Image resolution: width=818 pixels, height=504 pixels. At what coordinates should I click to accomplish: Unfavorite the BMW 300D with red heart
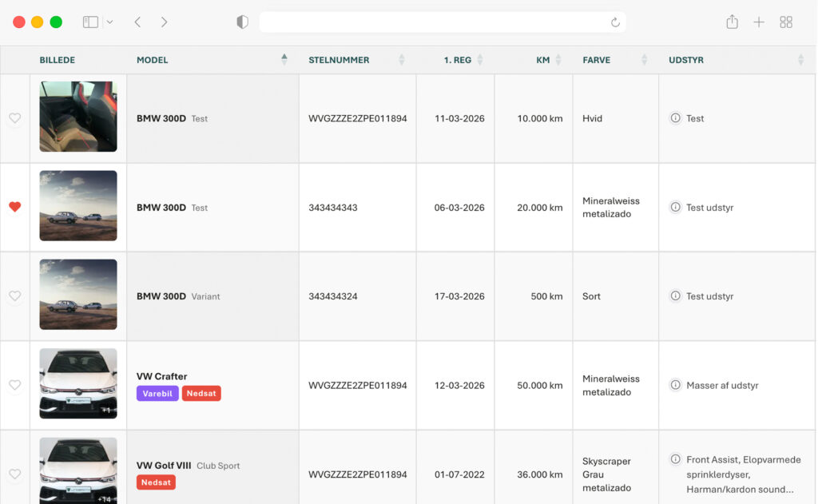[x=14, y=207]
